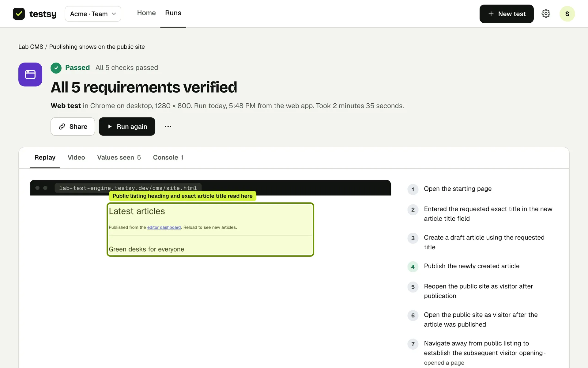The width and height of the screenshot is (588, 368).
Task: Click the purple web test browser icon
Action: 30,75
